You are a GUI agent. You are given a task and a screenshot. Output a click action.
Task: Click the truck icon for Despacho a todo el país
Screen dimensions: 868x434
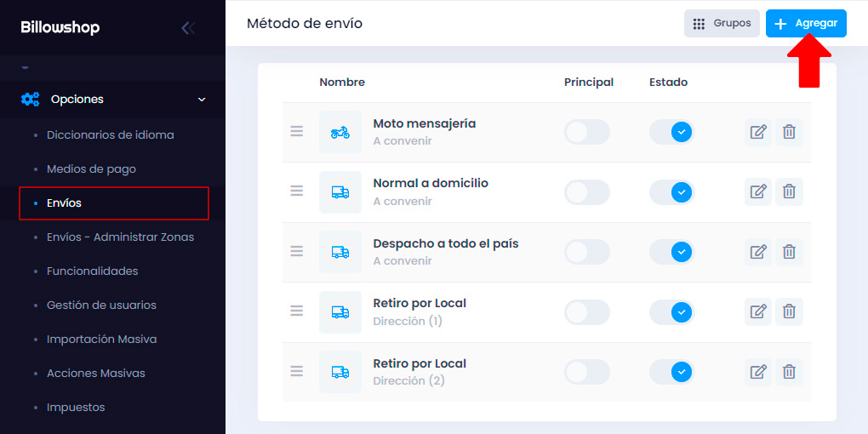[x=340, y=252]
